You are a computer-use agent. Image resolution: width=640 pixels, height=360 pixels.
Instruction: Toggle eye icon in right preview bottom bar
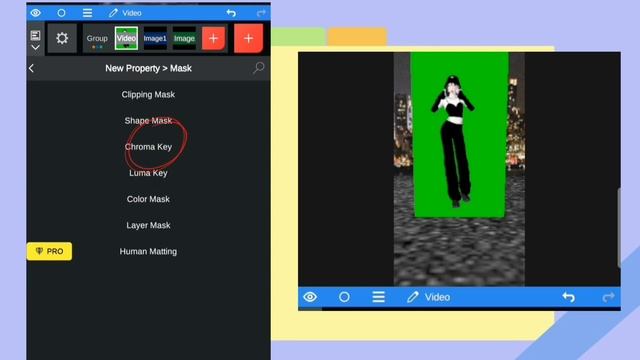point(310,297)
